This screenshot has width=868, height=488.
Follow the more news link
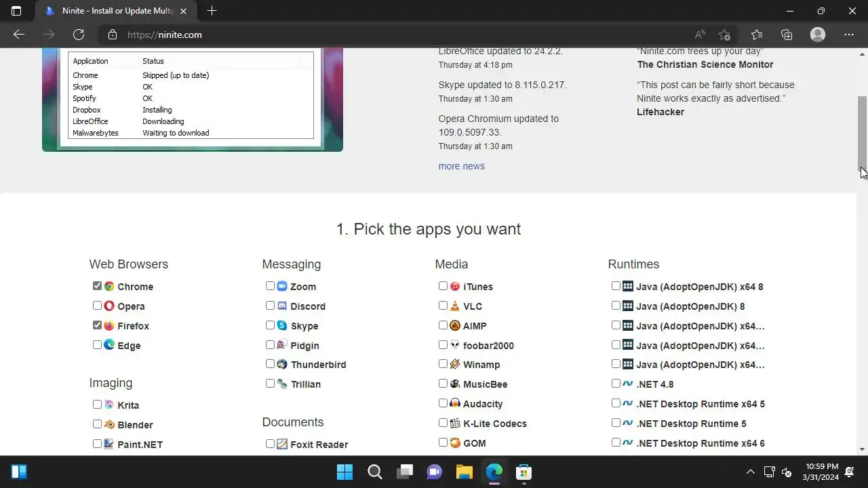point(461,166)
